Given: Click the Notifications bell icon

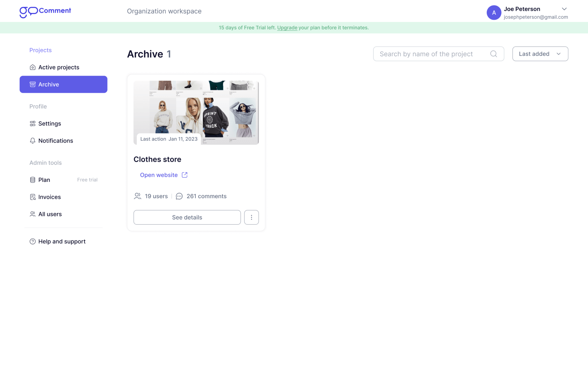Looking at the screenshot, I should [x=33, y=141].
